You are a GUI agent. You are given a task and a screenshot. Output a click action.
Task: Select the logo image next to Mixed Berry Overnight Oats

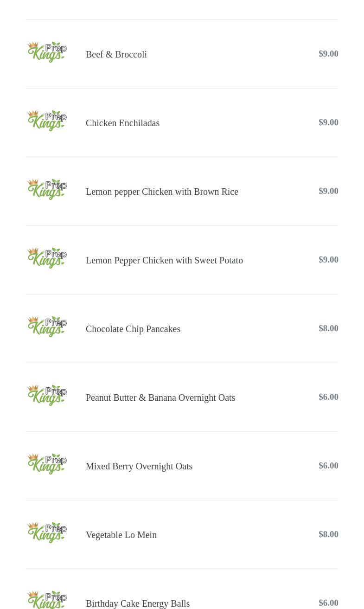tap(47, 463)
